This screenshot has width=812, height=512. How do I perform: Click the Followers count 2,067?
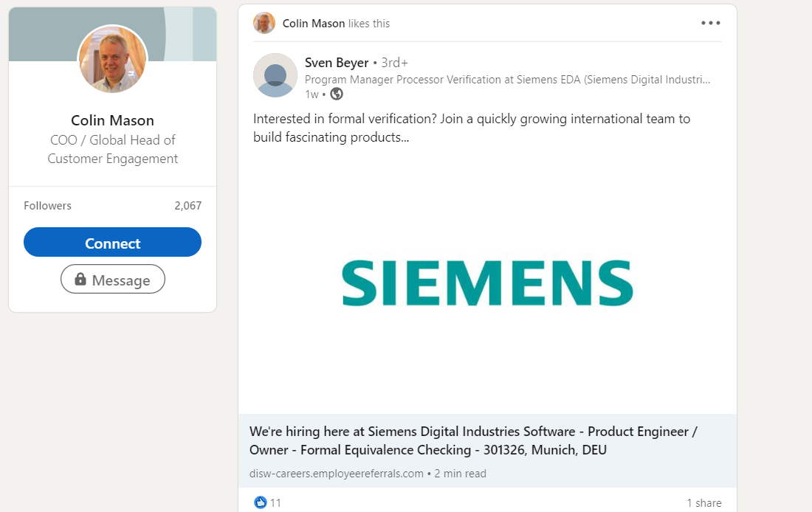click(187, 206)
